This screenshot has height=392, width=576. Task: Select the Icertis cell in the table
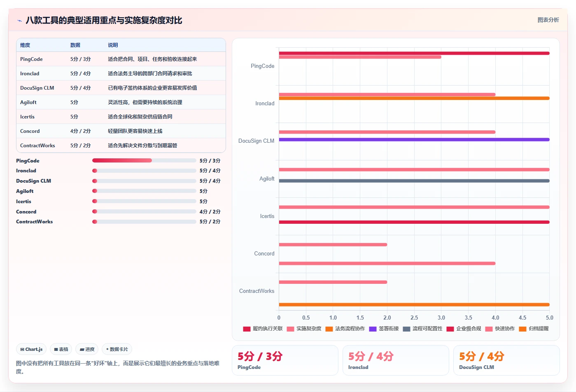point(27,117)
